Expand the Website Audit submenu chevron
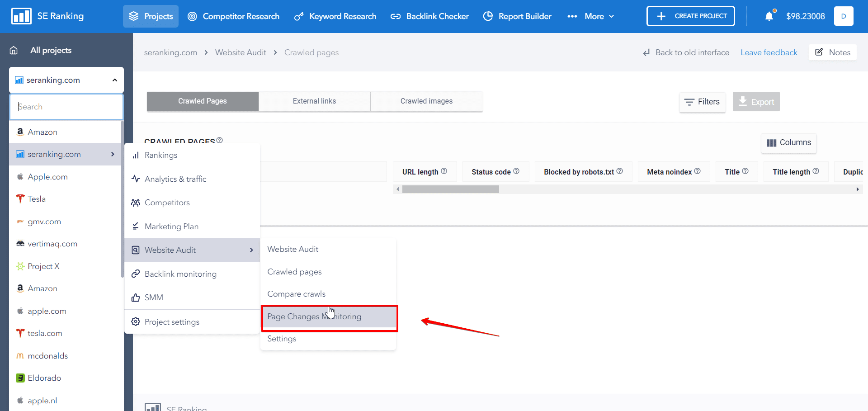The image size is (868, 411). 251,250
